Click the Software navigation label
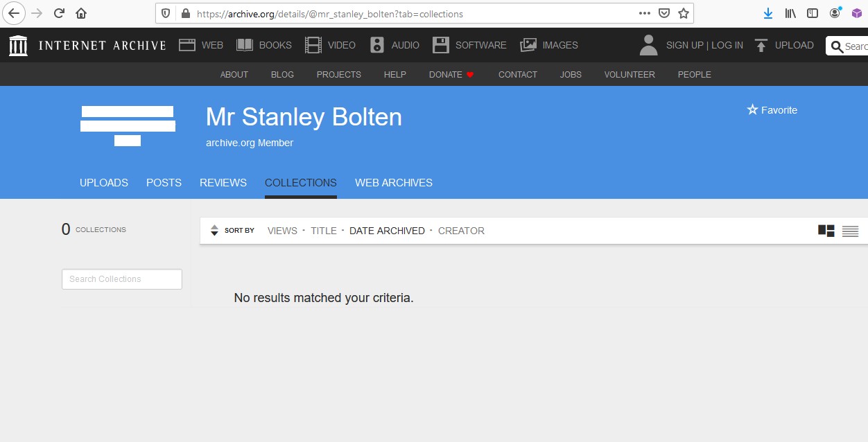 (x=481, y=45)
